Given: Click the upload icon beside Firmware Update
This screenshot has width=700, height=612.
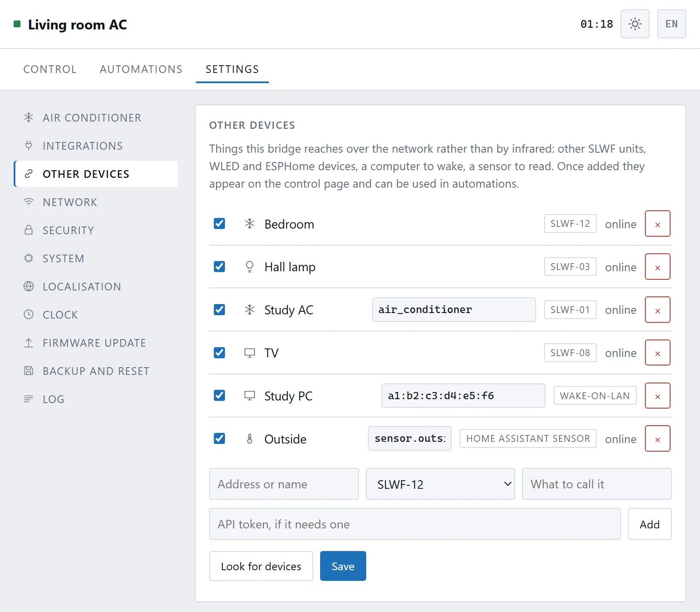Looking at the screenshot, I should point(29,342).
